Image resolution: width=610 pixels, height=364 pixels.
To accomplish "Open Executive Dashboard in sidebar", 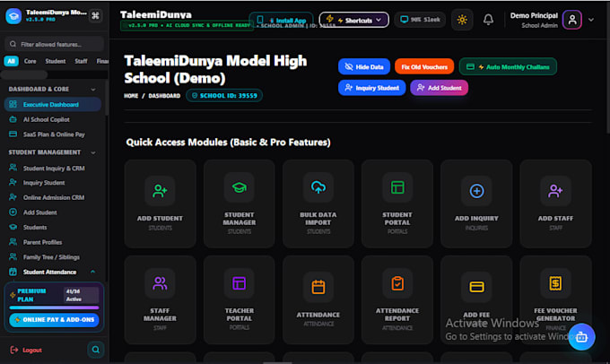I will 53,104.
